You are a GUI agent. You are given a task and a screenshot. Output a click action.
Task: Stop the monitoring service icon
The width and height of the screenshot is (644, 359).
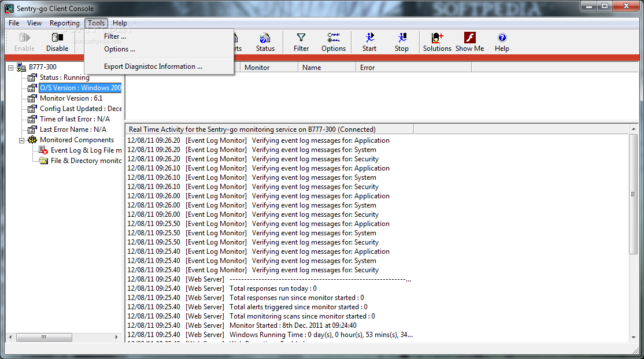[402, 38]
